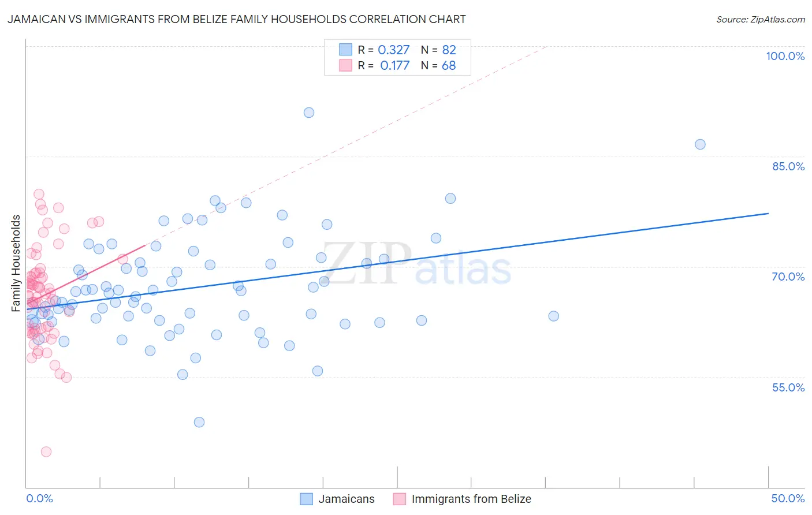Click the blue Jamaicans legend swatch
The height and width of the screenshot is (515, 812).
(306, 499)
